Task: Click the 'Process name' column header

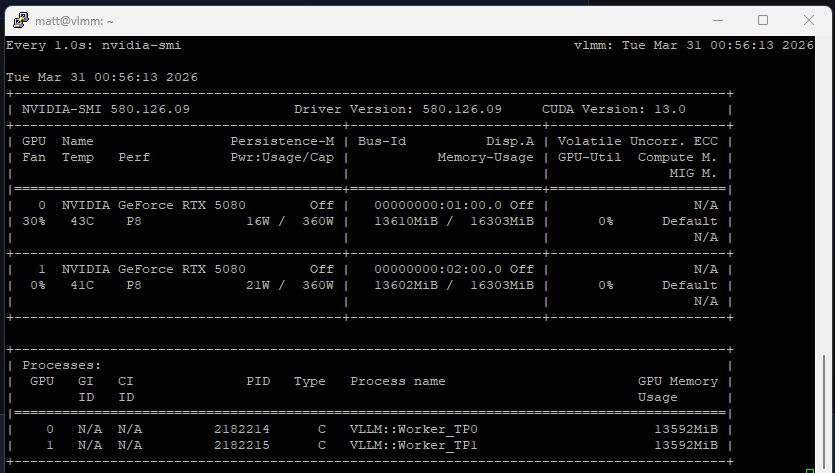Action: coord(398,381)
